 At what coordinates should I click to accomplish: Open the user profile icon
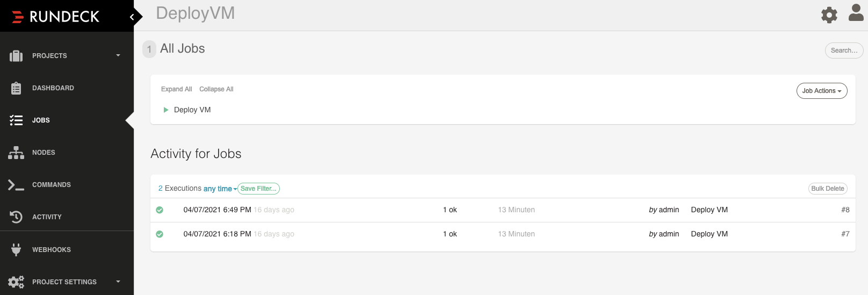click(x=856, y=13)
